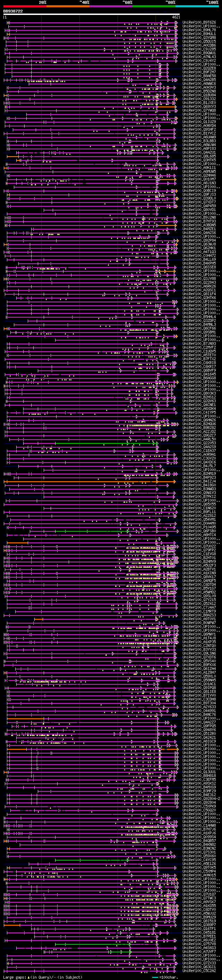Click the purple ~60% identity legend bar
The height and width of the screenshot is (980, 222).
point(111,6)
